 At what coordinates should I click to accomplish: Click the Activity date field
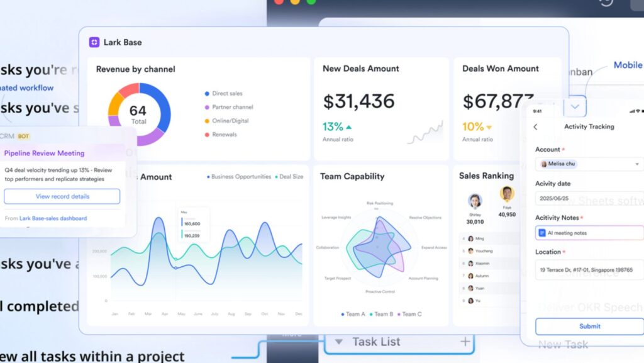click(x=589, y=198)
